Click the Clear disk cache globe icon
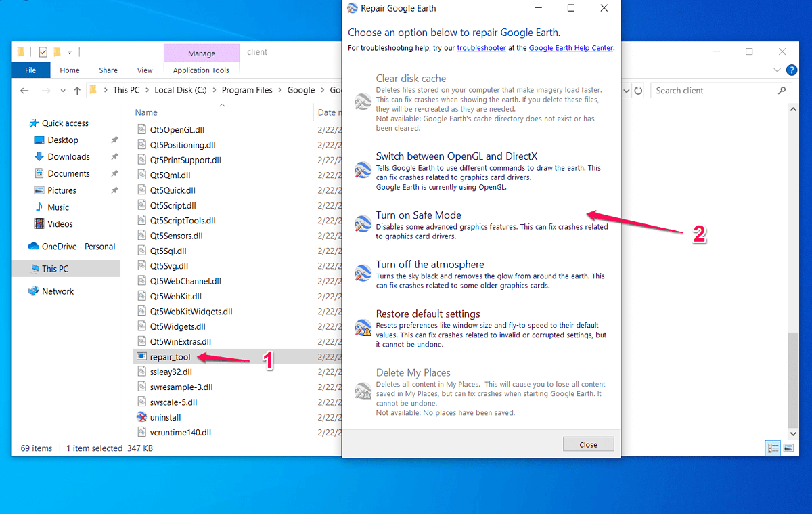The height and width of the screenshot is (514, 812). (362, 100)
